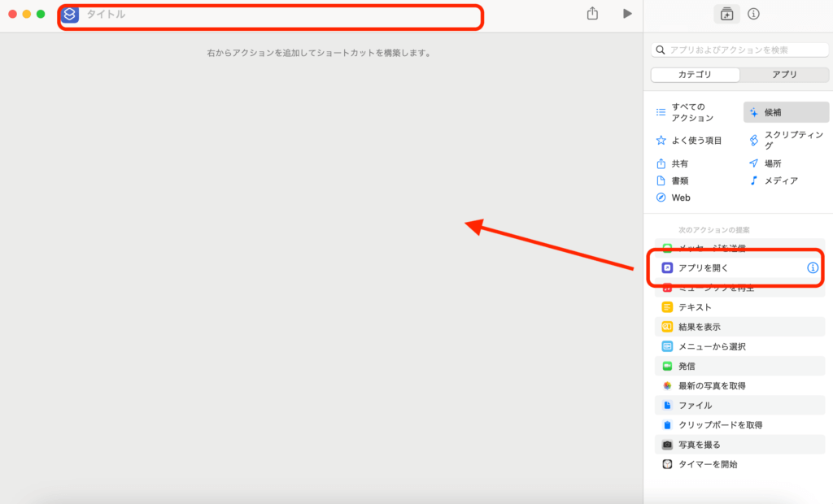833x504 pixels.
Task: Switch to the カテゴリ segment
Action: click(x=696, y=75)
